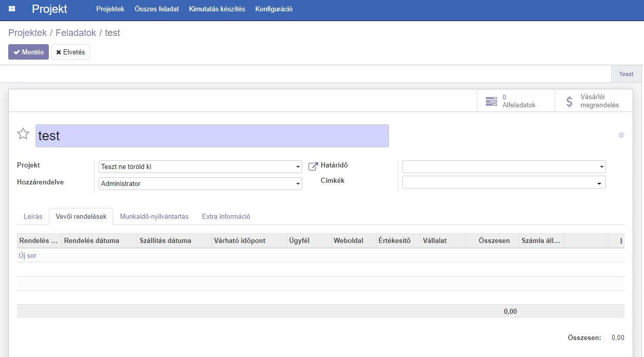Sort by Vállalat column header
This screenshot has width=644, height=357.
443,241
